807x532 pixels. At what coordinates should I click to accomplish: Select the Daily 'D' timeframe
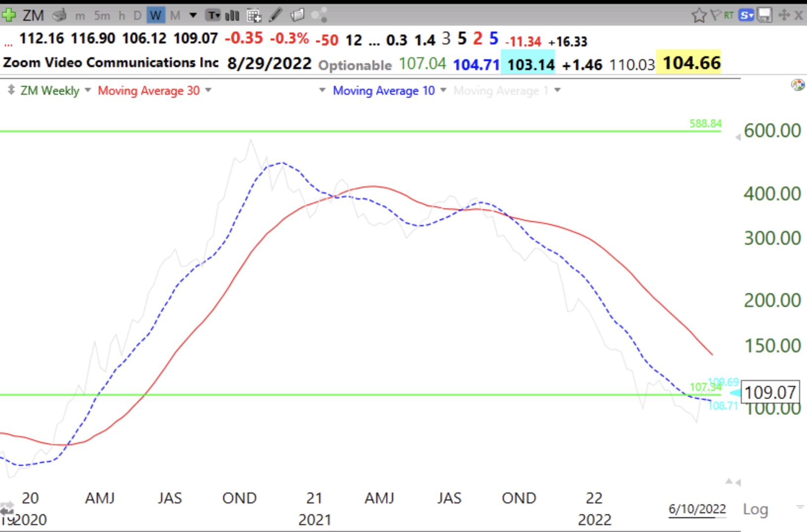(x=138, y=16)
